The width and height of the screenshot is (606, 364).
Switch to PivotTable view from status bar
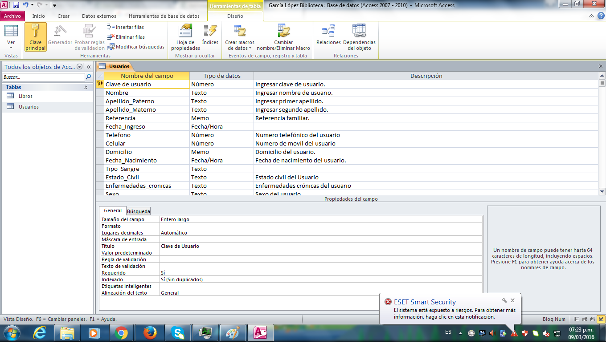(x=585, y=319)
